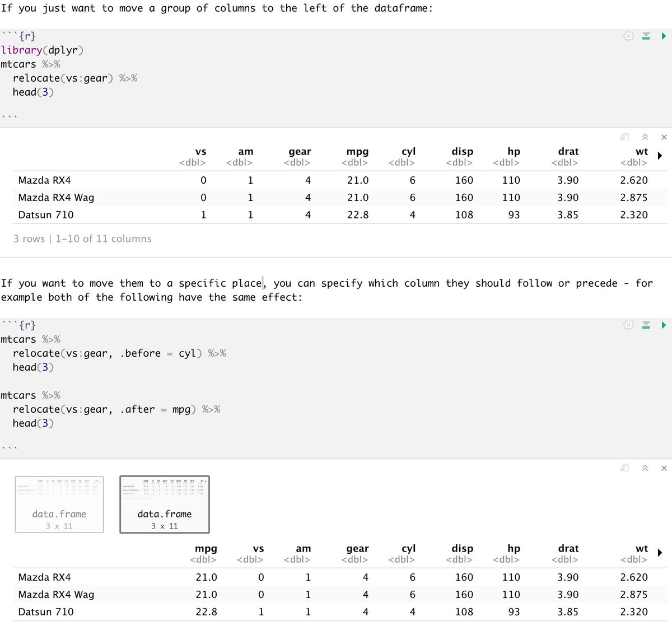This screenshot has width=672, height=626.
Task: Click the relocate .before = cyl code line
Action: 119,353
